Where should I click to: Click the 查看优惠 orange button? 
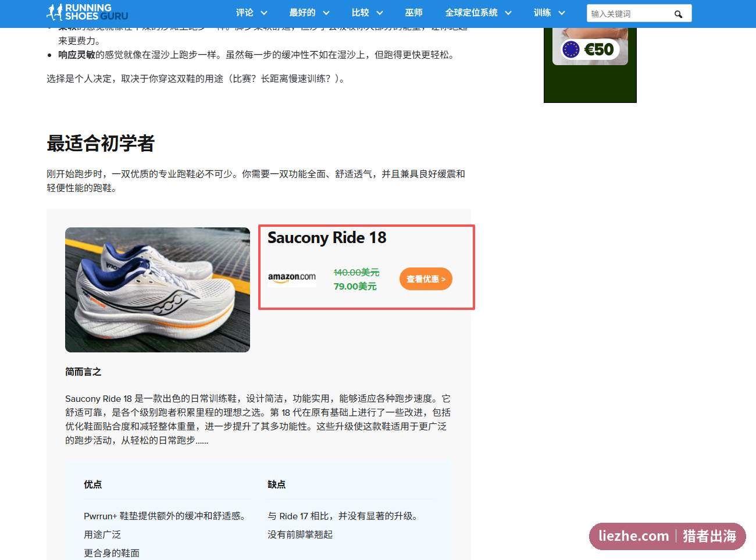pos(426,279)
